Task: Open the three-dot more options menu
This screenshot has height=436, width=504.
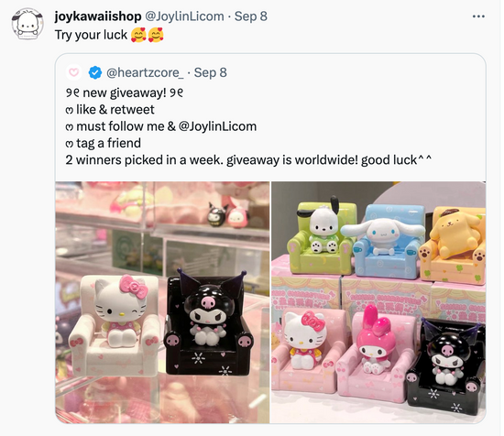Action: [478, 16]
